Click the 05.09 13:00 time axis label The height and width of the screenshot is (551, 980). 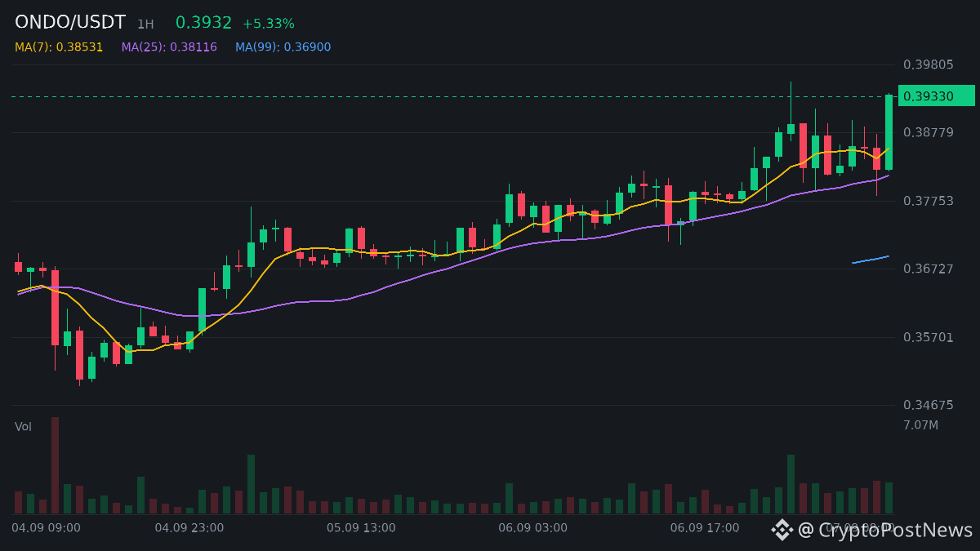[361, 528]
